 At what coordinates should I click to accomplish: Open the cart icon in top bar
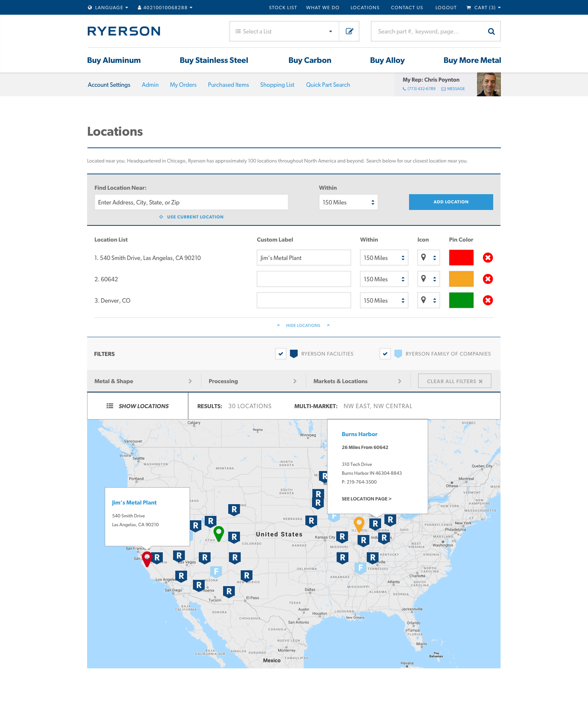[469, 7]
